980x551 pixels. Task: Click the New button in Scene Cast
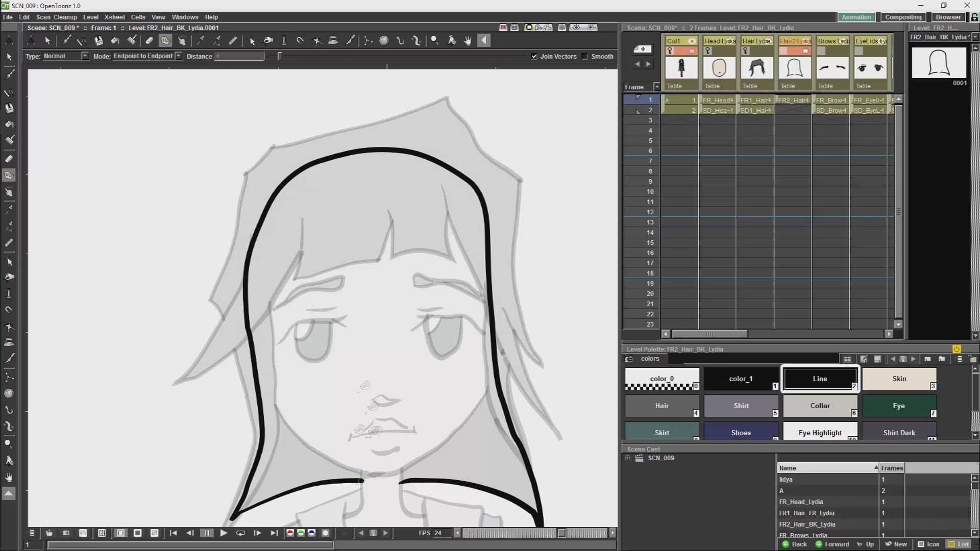tap(896, 544)
